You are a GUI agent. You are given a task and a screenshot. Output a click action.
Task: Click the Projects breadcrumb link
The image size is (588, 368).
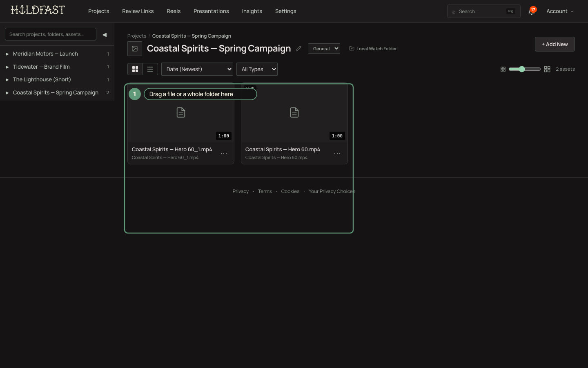137,36
